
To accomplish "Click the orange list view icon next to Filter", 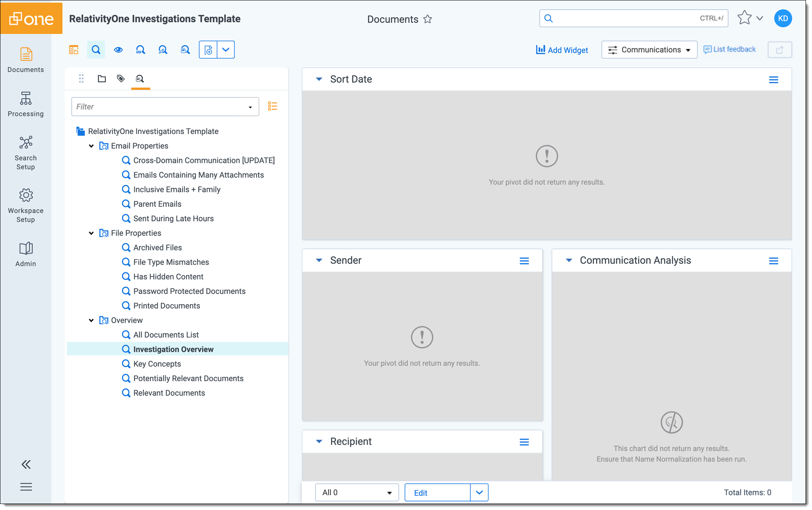I will point(273,106).
